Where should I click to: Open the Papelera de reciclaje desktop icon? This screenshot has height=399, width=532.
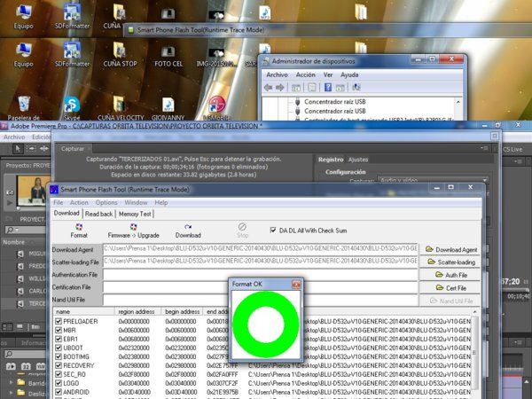point(24,108)
